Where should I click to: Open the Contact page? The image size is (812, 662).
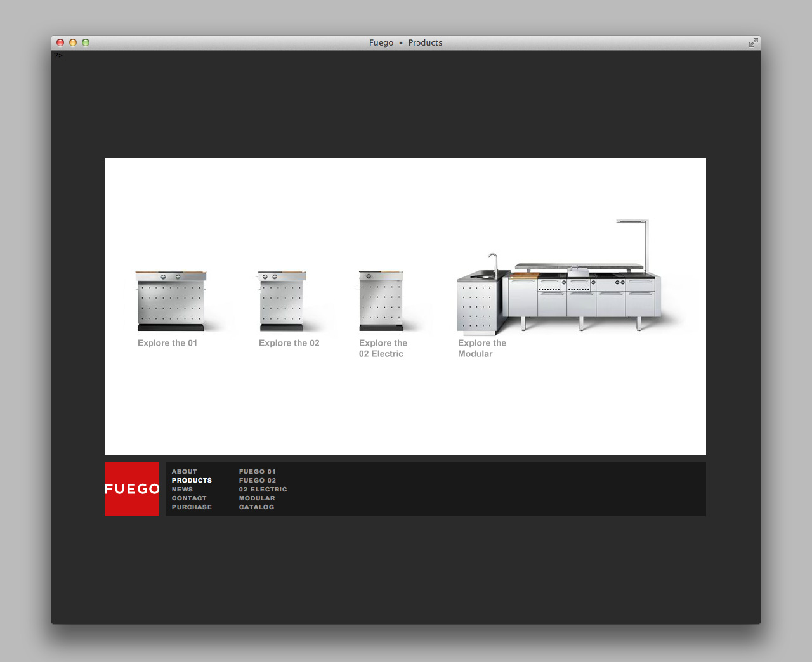click(x=189, y=498)
